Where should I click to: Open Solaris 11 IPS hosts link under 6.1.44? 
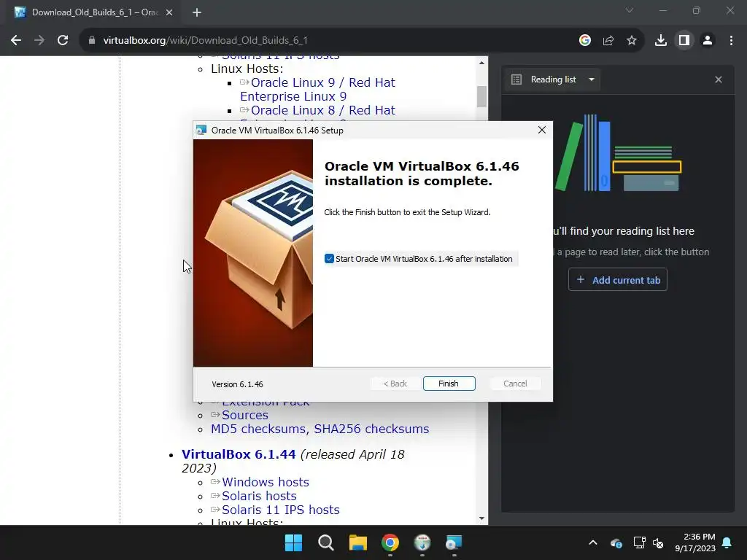tap(281, 510)
